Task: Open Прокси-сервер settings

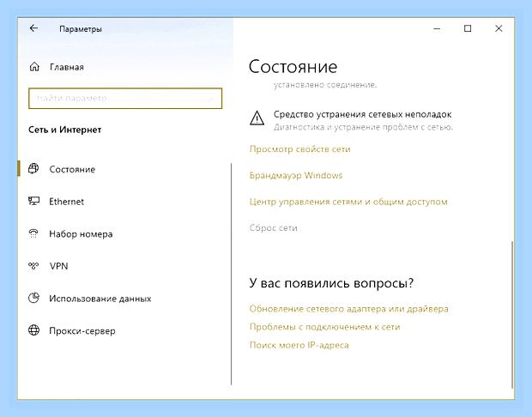Action: (82, 331)
